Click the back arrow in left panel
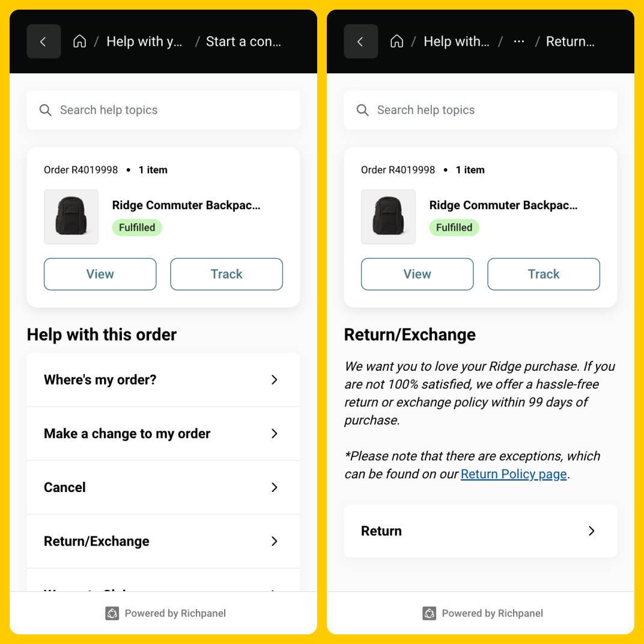644x644 pixels. pyautogui.click(x=43, y=41)
